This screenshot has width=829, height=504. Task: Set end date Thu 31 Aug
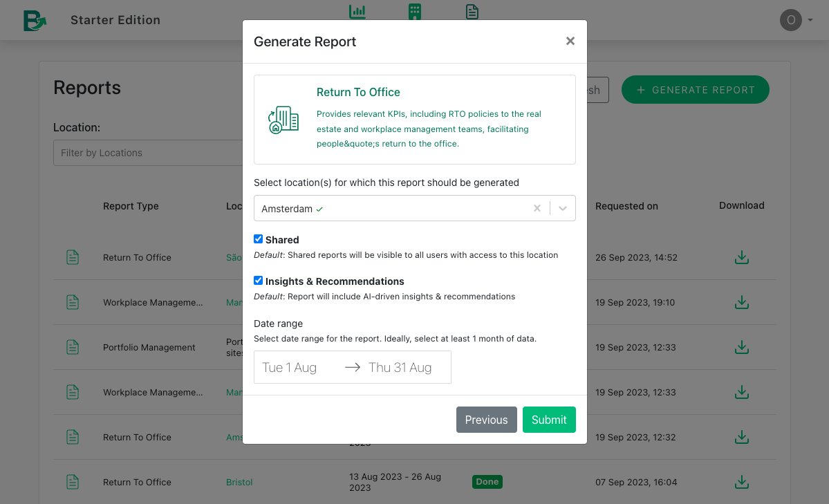[400, 368]
